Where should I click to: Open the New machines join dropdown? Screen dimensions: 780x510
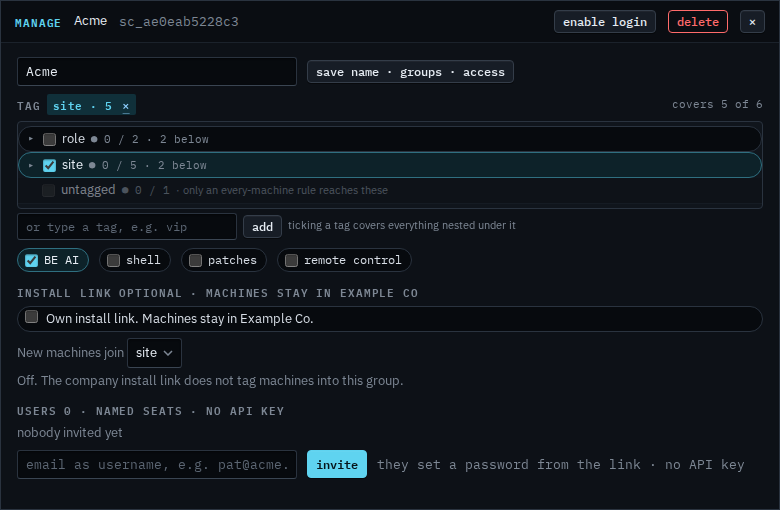pyautogui.click(x=154, y=353)
